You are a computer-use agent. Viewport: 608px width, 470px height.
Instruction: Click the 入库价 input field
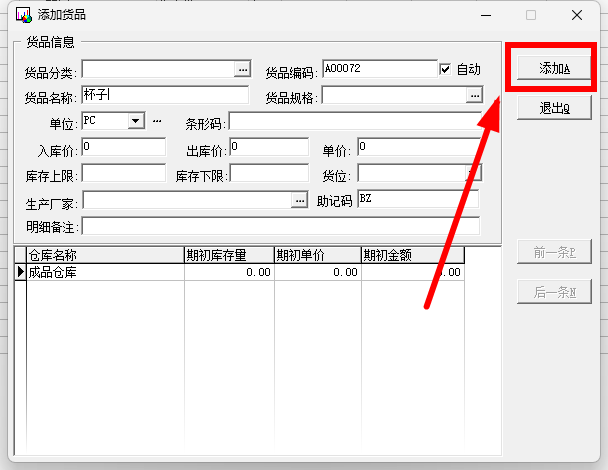click(124, 147)
